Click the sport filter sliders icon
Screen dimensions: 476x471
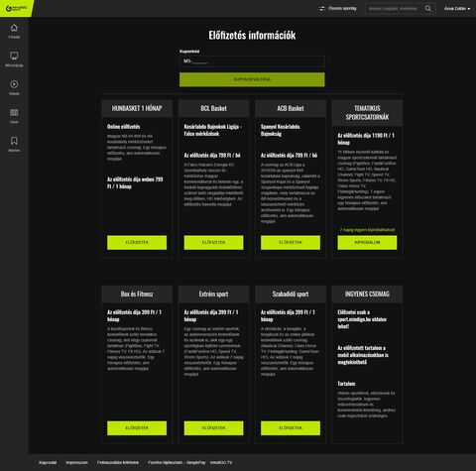point(322,9)
